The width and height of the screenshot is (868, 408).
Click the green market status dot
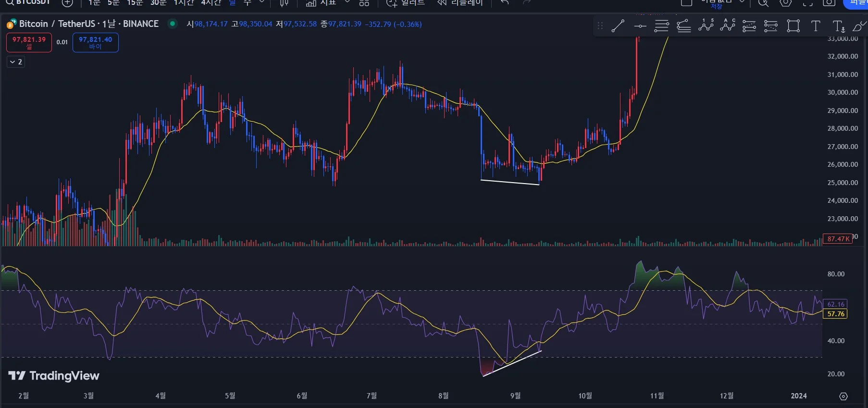tap(173, 23)
